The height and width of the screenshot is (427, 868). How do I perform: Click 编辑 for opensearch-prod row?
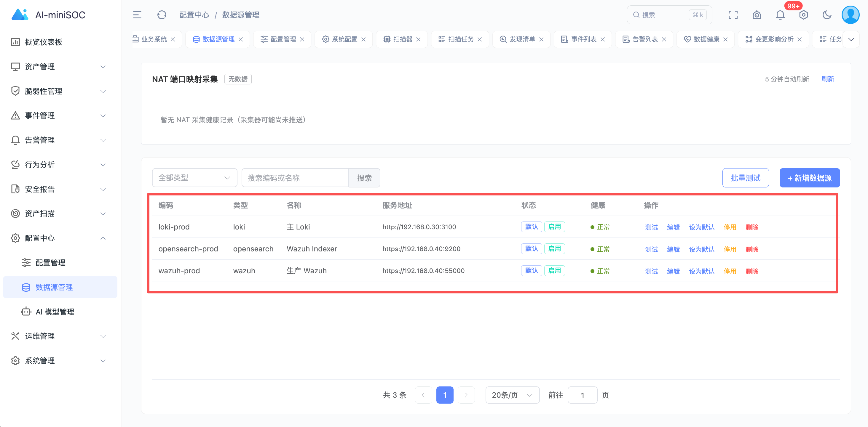point(673,249)
